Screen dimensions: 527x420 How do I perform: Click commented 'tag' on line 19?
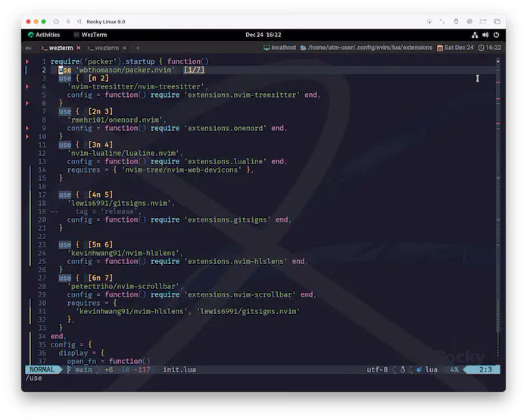point(81,211)
